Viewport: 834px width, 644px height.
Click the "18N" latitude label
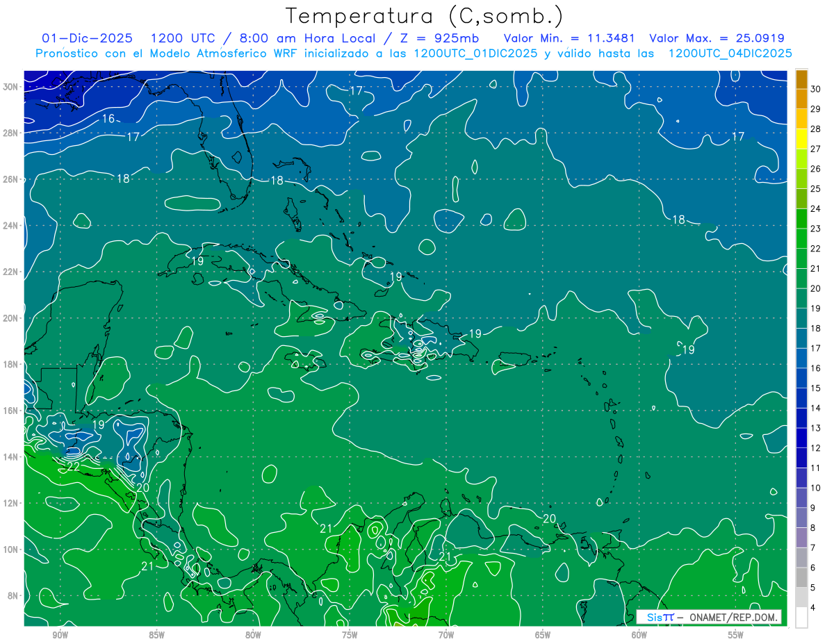10,364
